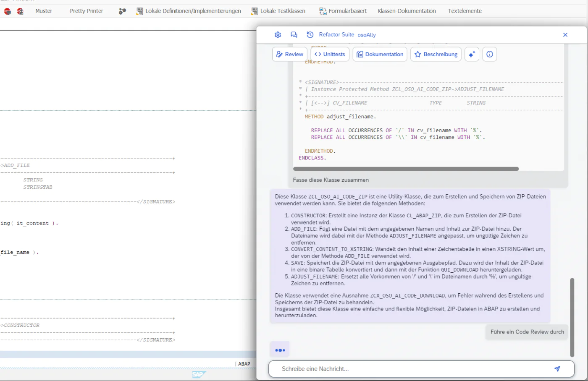This screenshot has width=588, height=381.
Task: Click the vertical scrollbar of the chat
Action: (x=572, y=317)
